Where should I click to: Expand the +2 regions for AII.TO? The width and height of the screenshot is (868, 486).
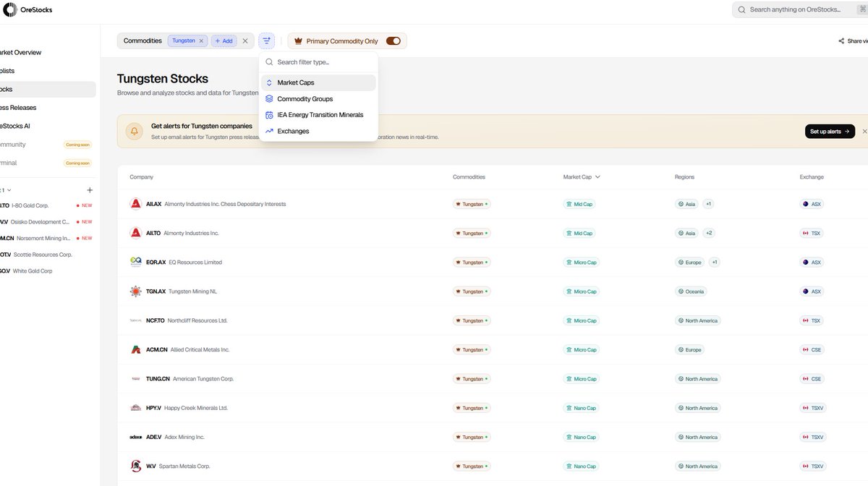coord(709,233)
